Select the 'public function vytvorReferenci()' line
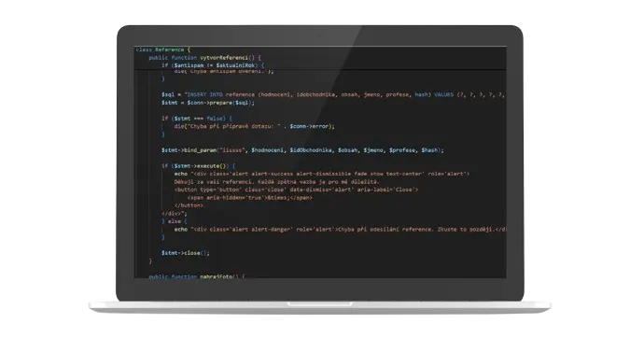 [x=204, y=58]
